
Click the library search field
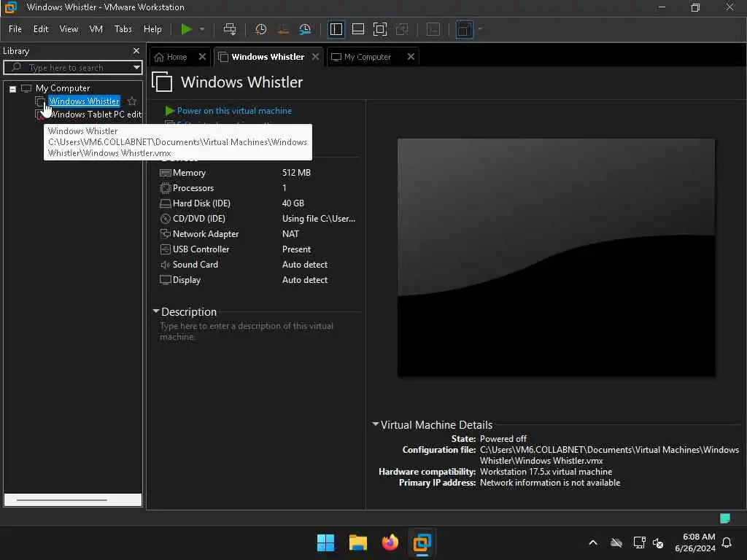pyautogui.click(x=67, y=67)
